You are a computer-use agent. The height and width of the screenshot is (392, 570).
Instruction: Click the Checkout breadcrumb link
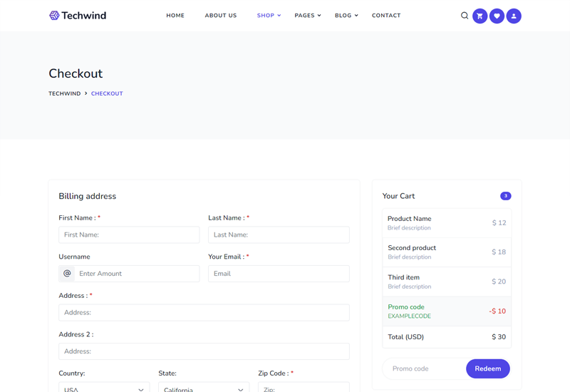(107, 93)
